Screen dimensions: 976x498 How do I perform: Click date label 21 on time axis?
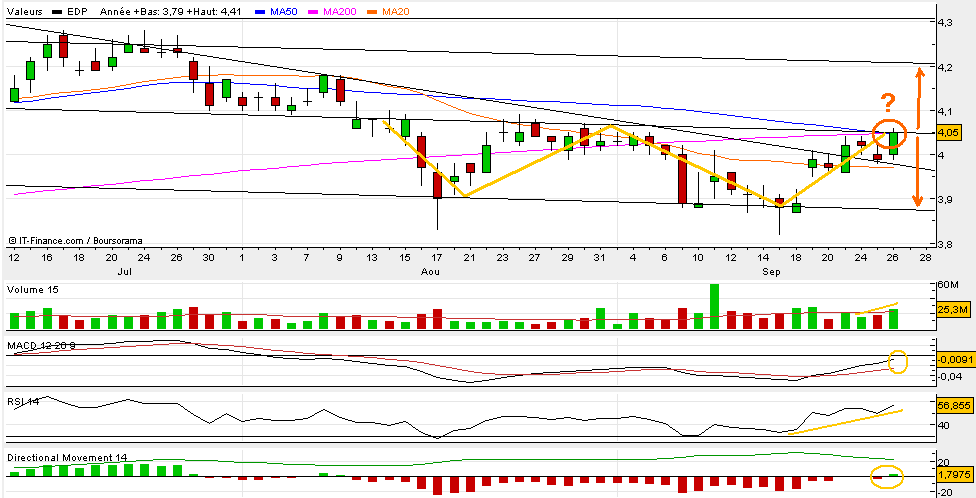tap(470, 258)
